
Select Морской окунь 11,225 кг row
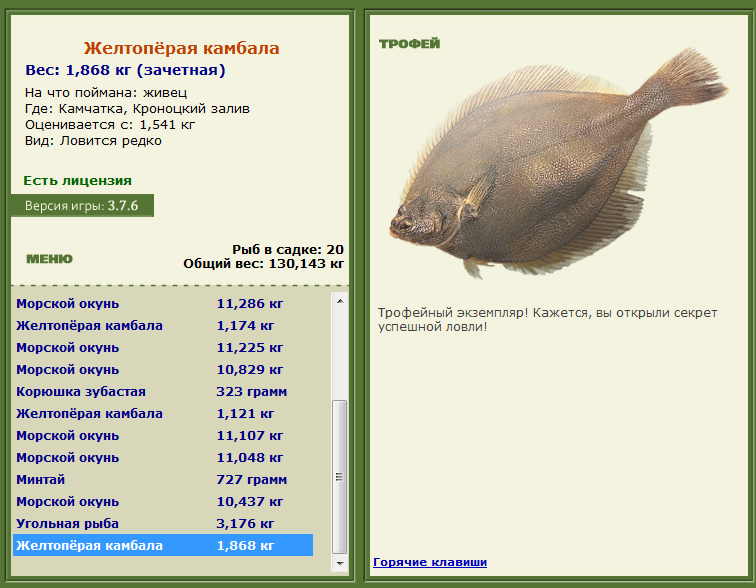pos(163,347)
